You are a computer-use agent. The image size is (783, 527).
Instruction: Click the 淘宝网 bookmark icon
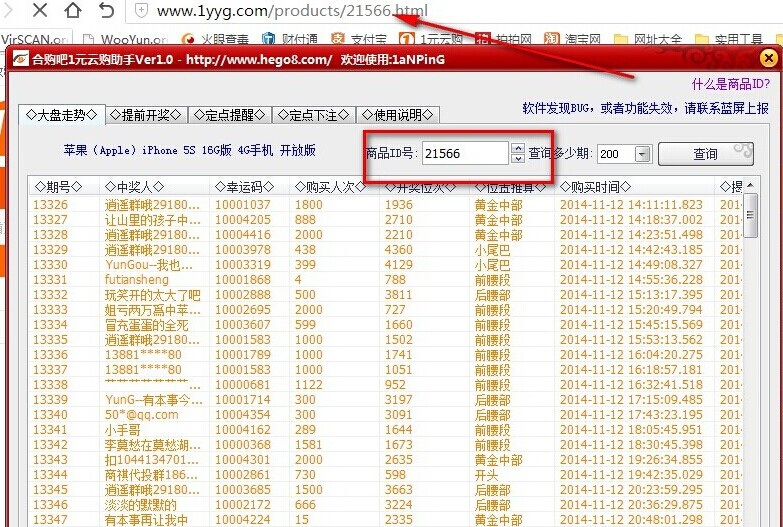tap(551, 39)
